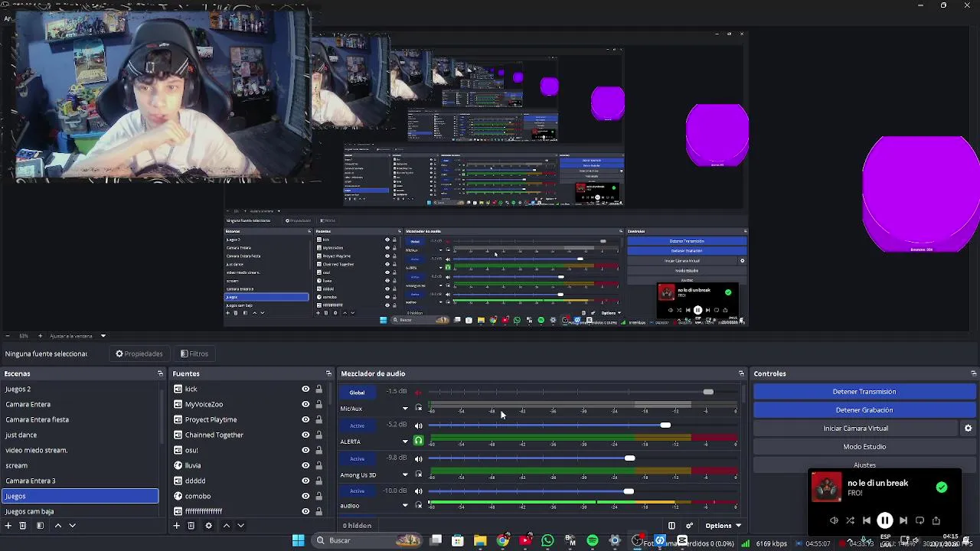The image size is (980, 551).
Task: Adjust the Among Us 3D volume slider
Action: tap(629, 458)
